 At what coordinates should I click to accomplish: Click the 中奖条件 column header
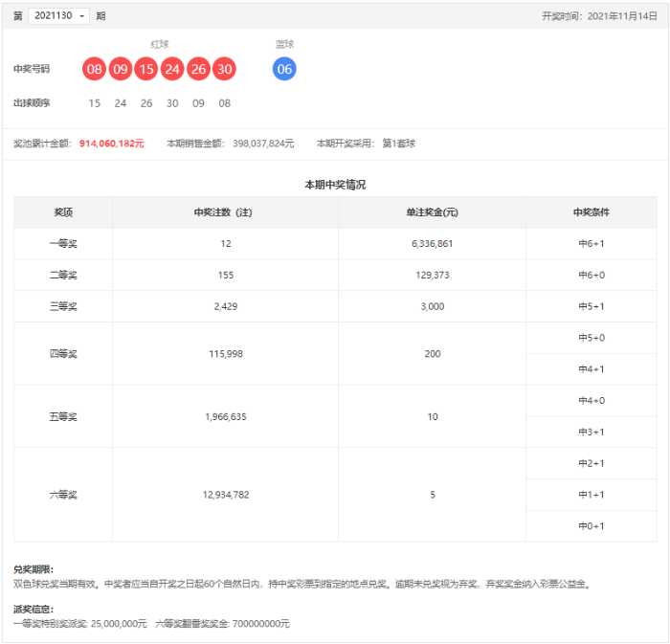(591, 212)
